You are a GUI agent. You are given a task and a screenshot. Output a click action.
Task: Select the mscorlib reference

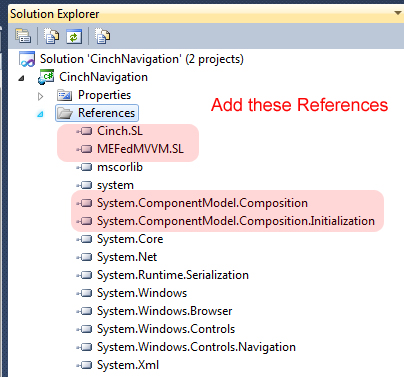[120, 167]
